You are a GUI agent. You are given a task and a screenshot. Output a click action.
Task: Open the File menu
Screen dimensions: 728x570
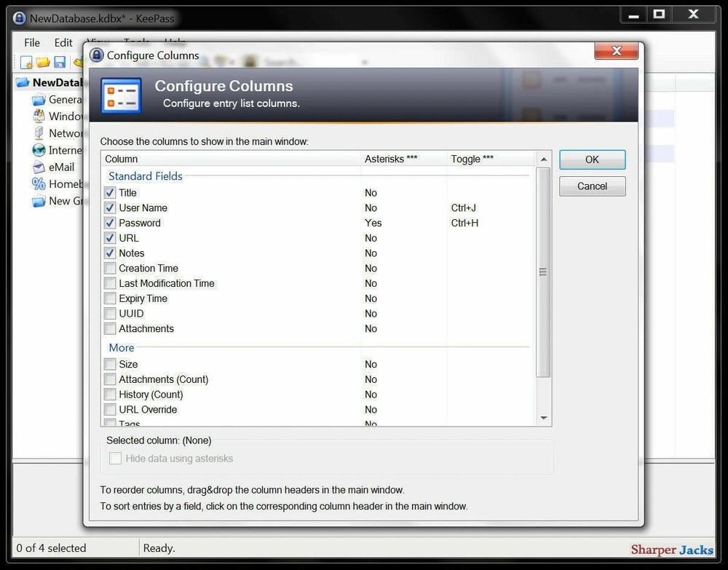pos(31,42)
